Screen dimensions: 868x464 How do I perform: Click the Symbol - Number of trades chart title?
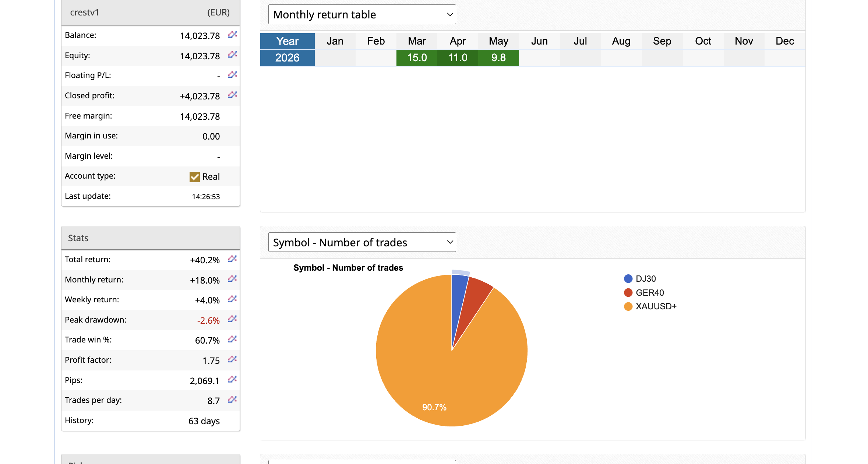[348, 268]
